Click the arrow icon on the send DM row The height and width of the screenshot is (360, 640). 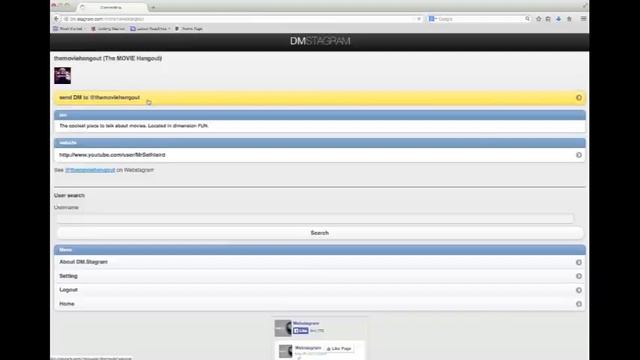click(x=579, y=98)
